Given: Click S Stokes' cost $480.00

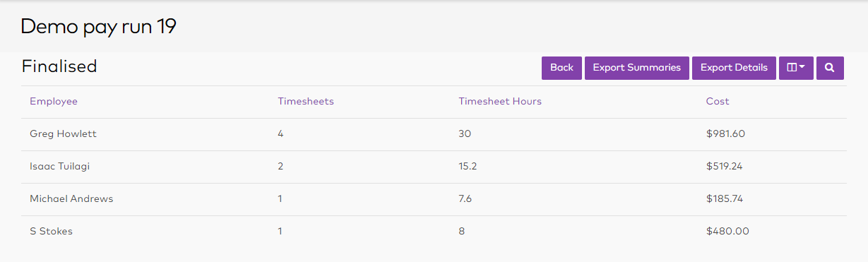Looking at the screenshot, I should 727,232.
